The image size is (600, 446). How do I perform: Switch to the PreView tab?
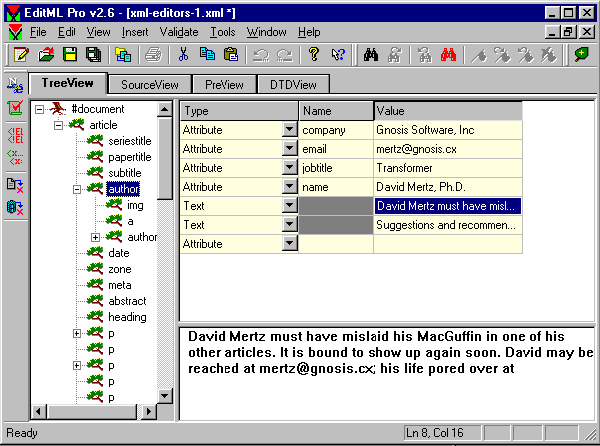click(x=224, y=85)
